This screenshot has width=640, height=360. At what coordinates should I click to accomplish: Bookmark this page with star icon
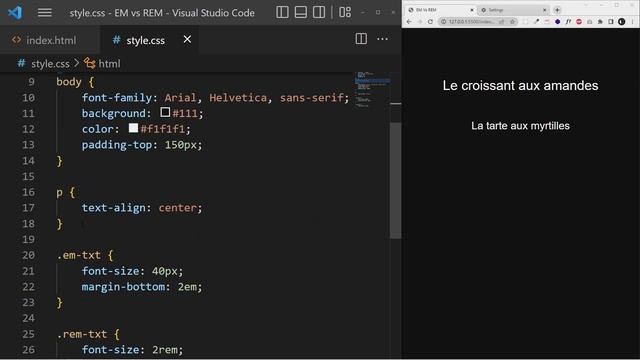point(512,22)
